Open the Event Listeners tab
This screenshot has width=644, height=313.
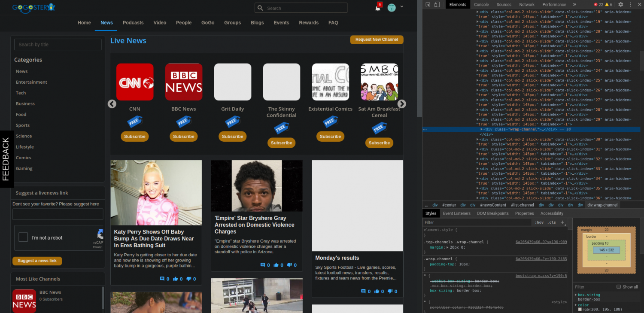457,213
